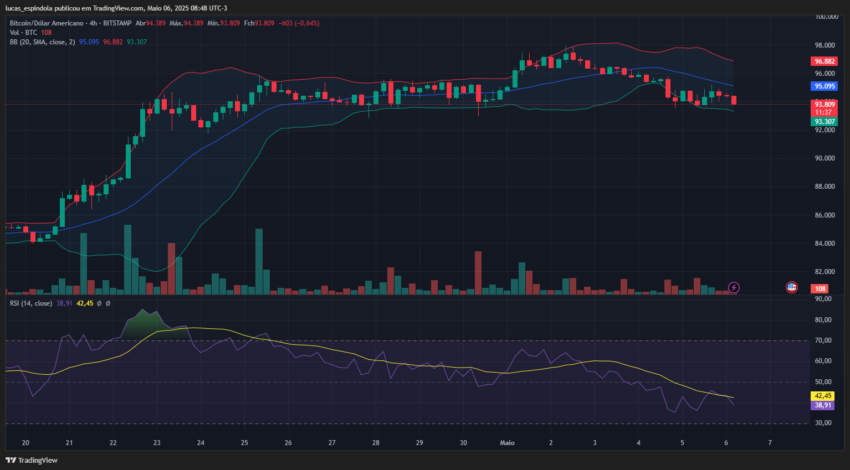Click the current price 93.809 countdown label
Viewport: 850px width, 470px height.
pos(824,108)
